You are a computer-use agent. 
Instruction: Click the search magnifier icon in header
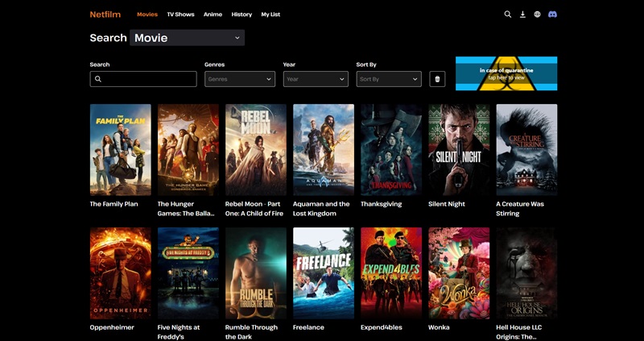[x=508, y=15]
